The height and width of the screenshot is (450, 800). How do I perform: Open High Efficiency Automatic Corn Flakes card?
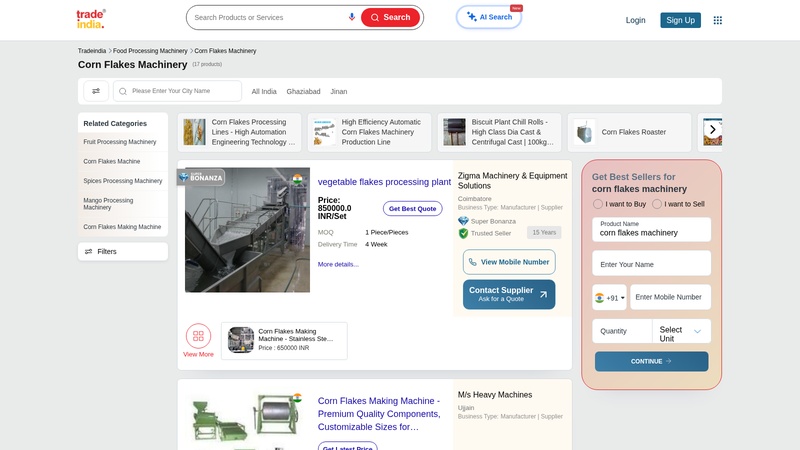pos(369,132)
